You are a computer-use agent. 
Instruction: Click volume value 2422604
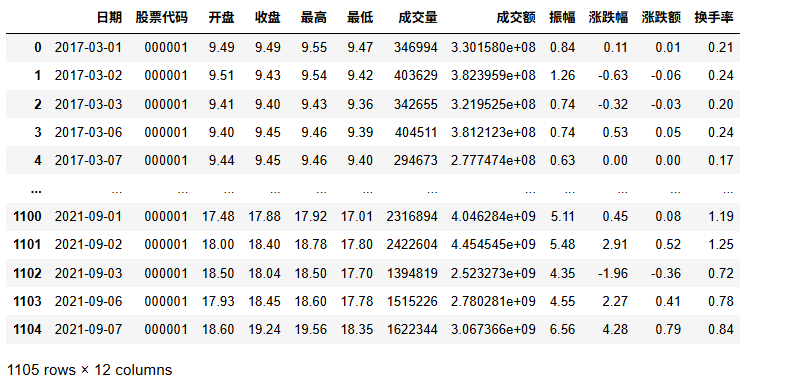pos(412,245)
